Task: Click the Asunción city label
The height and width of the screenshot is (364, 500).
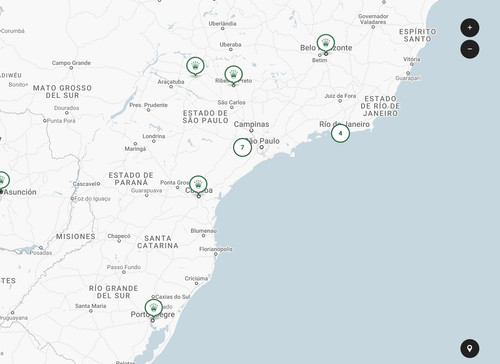Action: point(20,192)
